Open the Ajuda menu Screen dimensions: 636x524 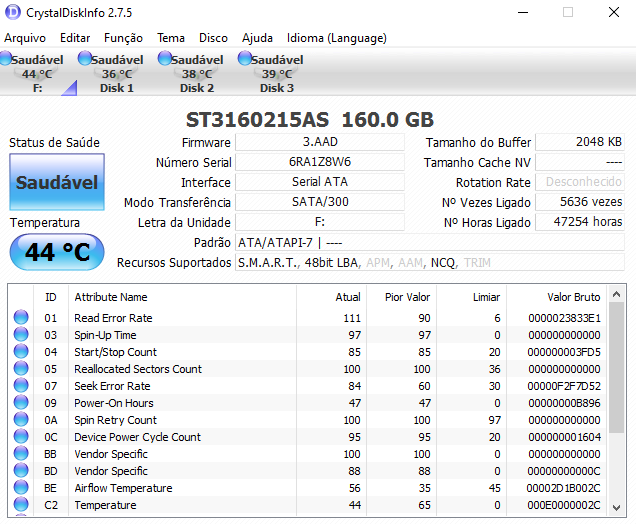tap(257, 38)
